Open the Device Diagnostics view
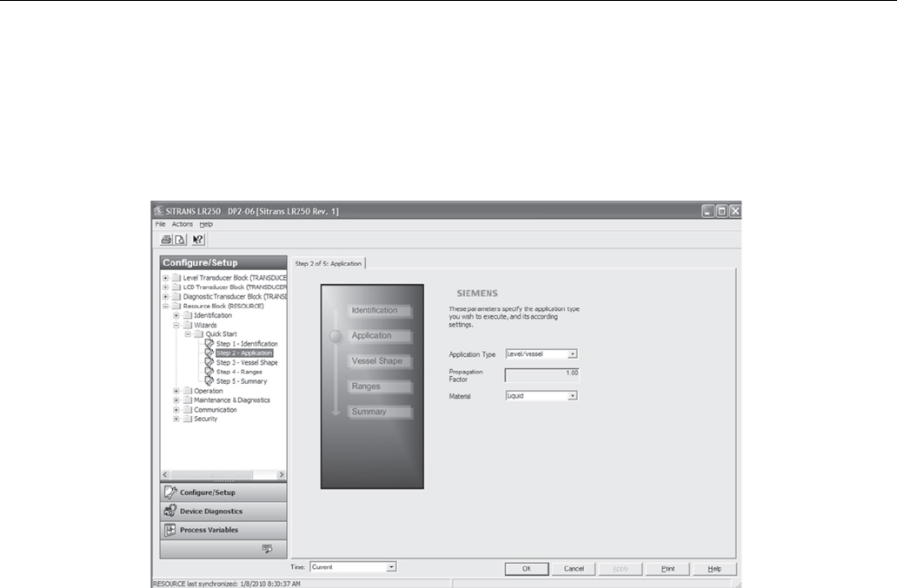Image resolution: width=897 pixels, height=588 pixels. [x=223, y=512]
